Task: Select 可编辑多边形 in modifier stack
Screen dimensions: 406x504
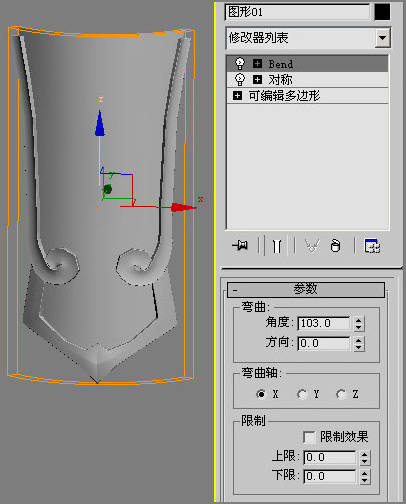Action: pos(307,96)
